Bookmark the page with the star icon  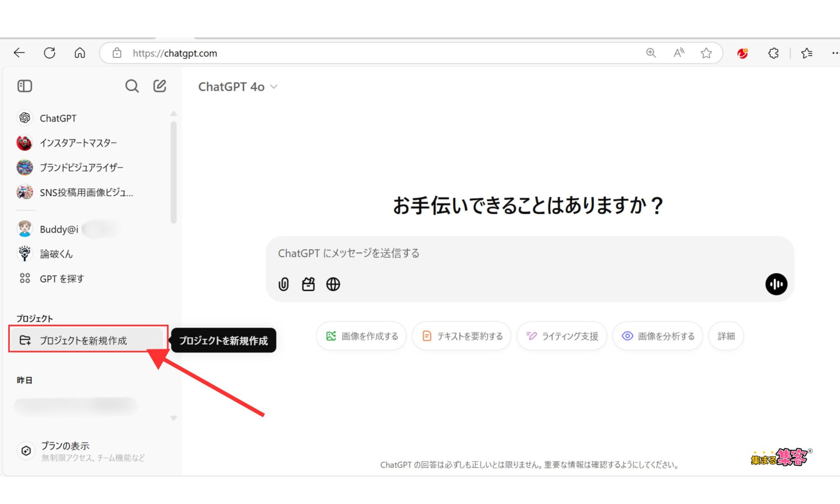(x=706, y=53)
